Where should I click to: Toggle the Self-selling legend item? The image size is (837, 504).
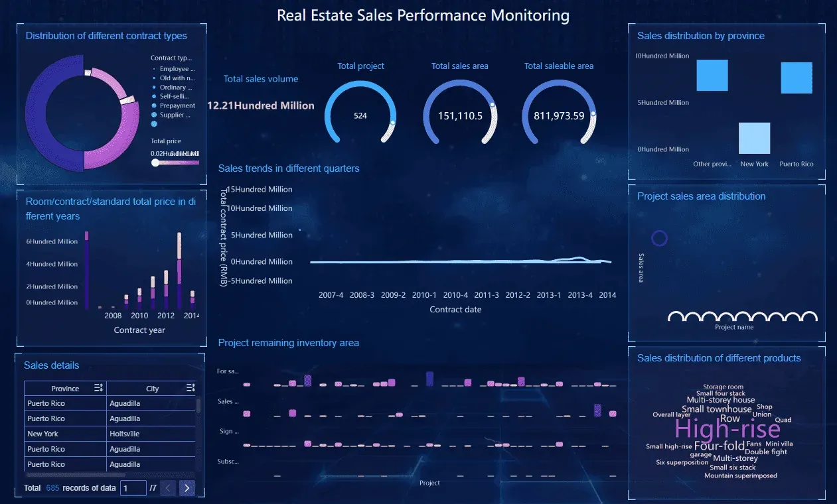(171, 96)
